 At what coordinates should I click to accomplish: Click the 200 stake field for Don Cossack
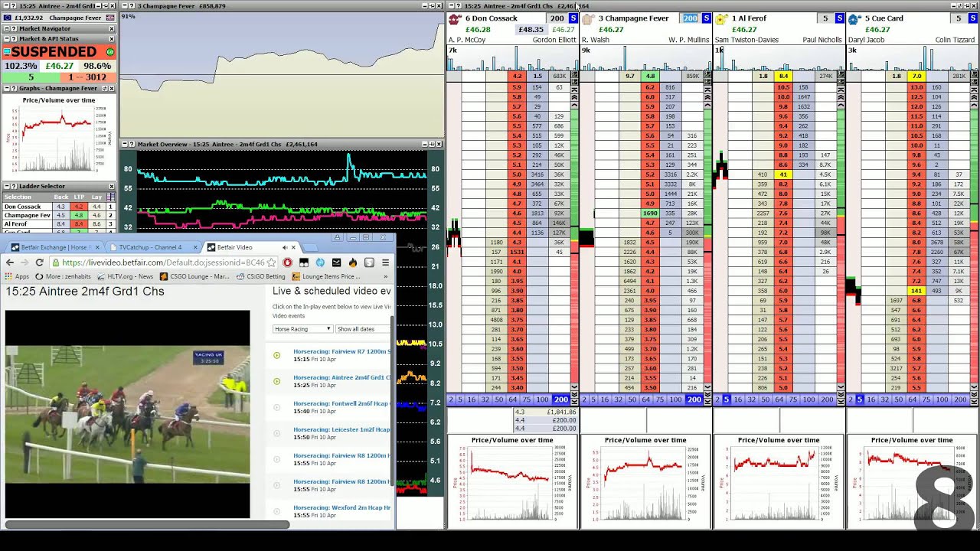point(557,18)
